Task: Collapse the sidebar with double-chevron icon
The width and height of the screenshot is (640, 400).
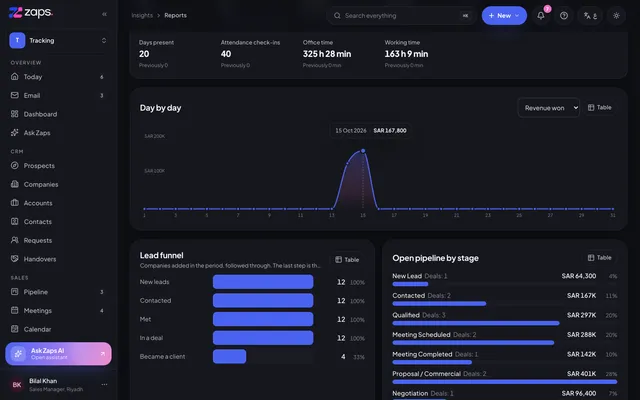Action: tap(104, 14)
